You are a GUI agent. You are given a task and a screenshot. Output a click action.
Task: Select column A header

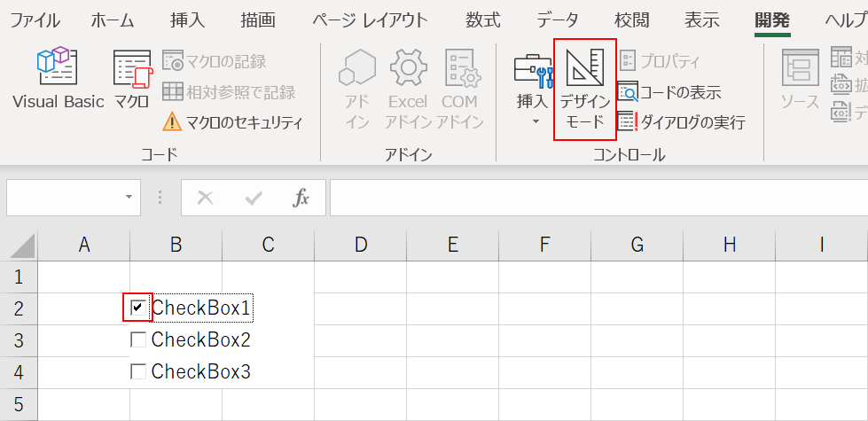(x=83, y=246)
